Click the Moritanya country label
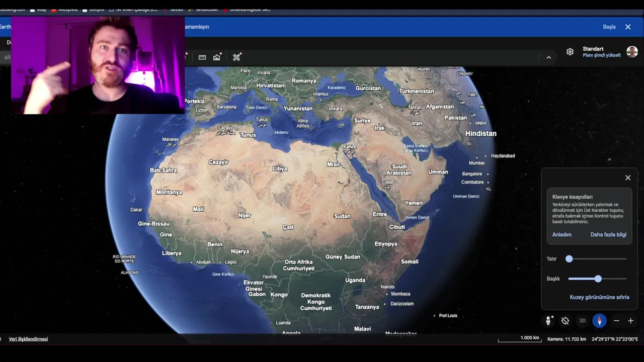The image size is (644, 362). [169, 193]
